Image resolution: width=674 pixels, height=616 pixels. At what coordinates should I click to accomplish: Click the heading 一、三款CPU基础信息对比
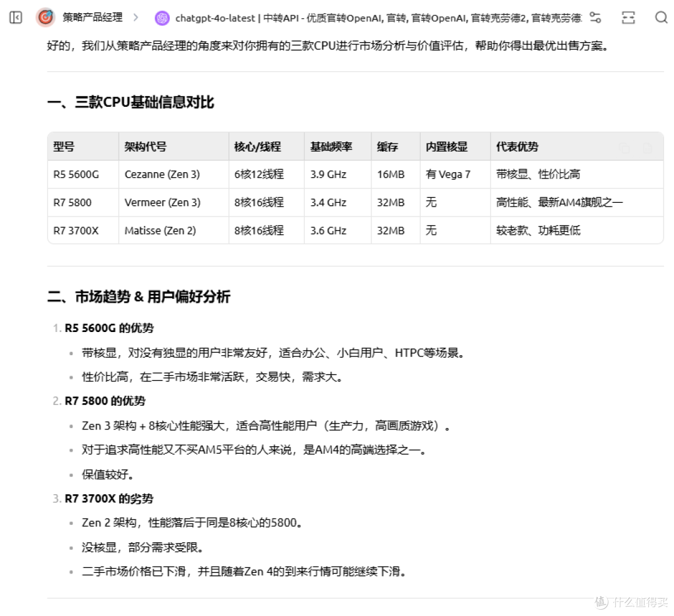pyautogui.click(x=130, y=102)
